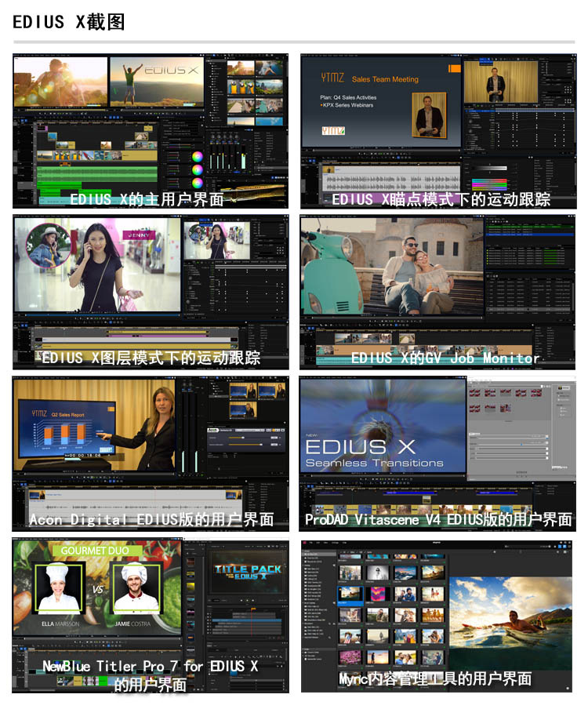Screen dimensions: 588x709
Task: Open the EDIUS X main user interface screenshot
Action: pyautogui.click(x=151, y=131)
